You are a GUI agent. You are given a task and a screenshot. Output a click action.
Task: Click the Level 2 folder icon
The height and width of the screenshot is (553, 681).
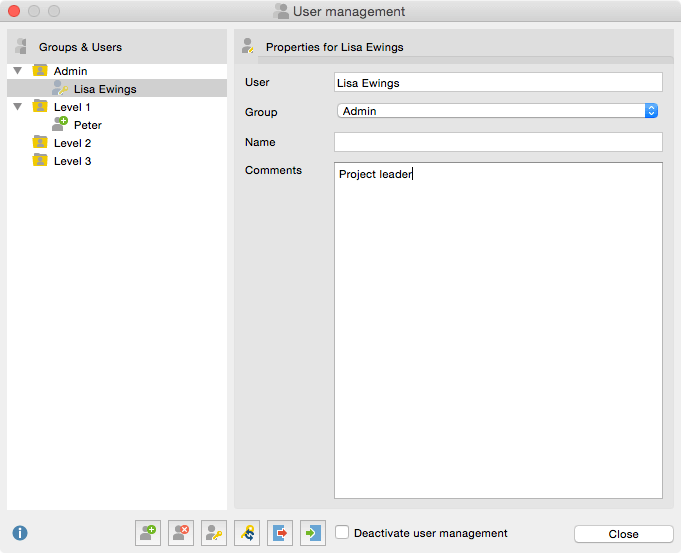pyautogui.click(x=40, y=142)
